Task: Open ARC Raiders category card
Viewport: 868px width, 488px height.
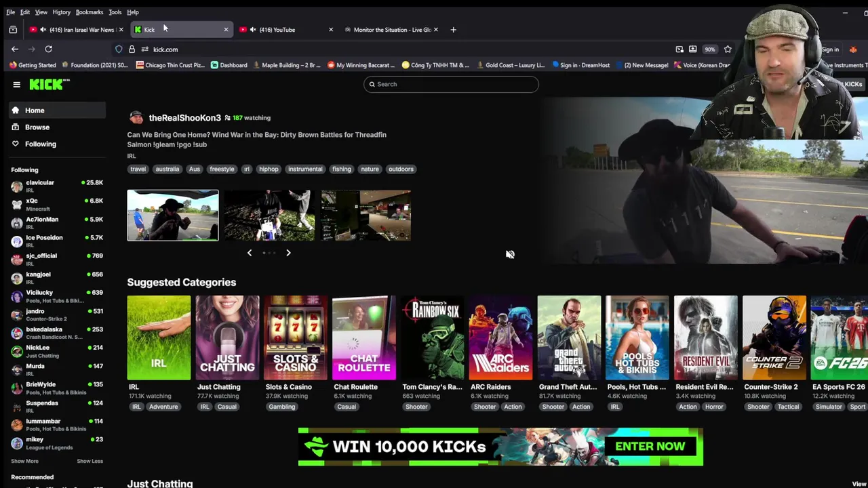Action: coord(500,338)
